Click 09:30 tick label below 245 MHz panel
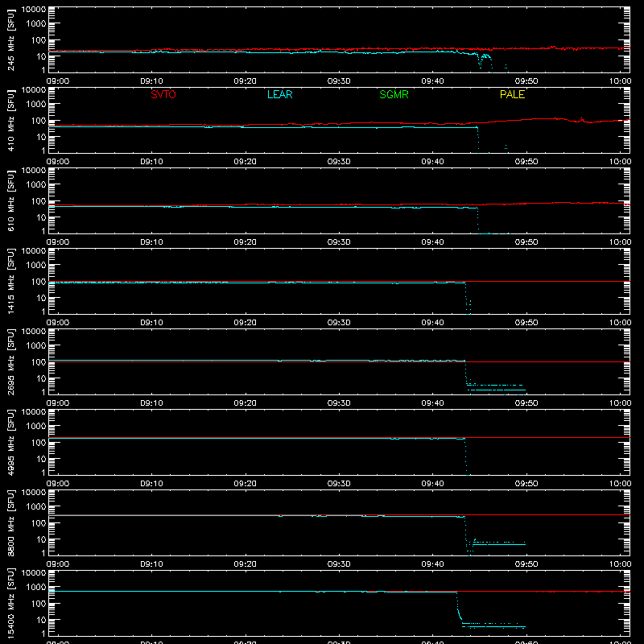 click(339, 81)
